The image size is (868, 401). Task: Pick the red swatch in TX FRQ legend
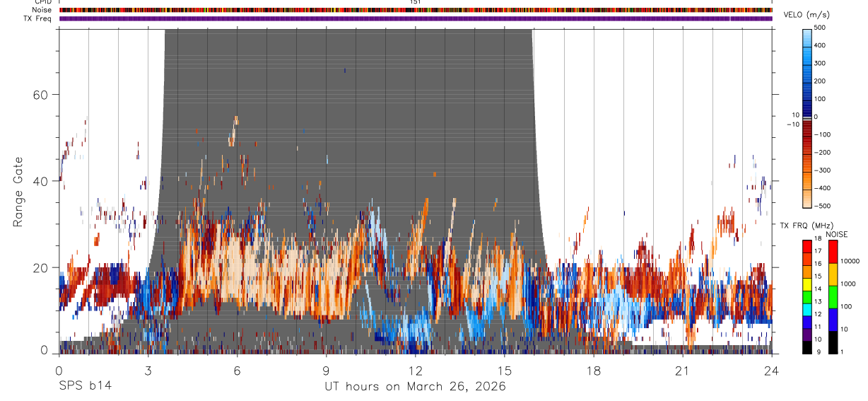click(807, 247)
